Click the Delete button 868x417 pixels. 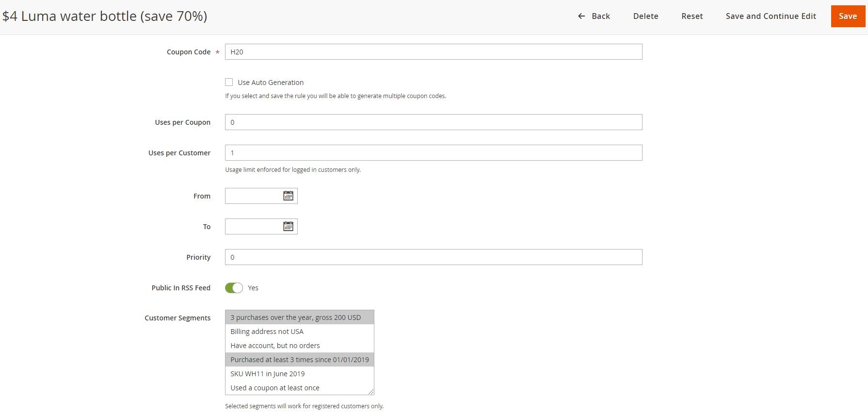click(x=645, y=16)
